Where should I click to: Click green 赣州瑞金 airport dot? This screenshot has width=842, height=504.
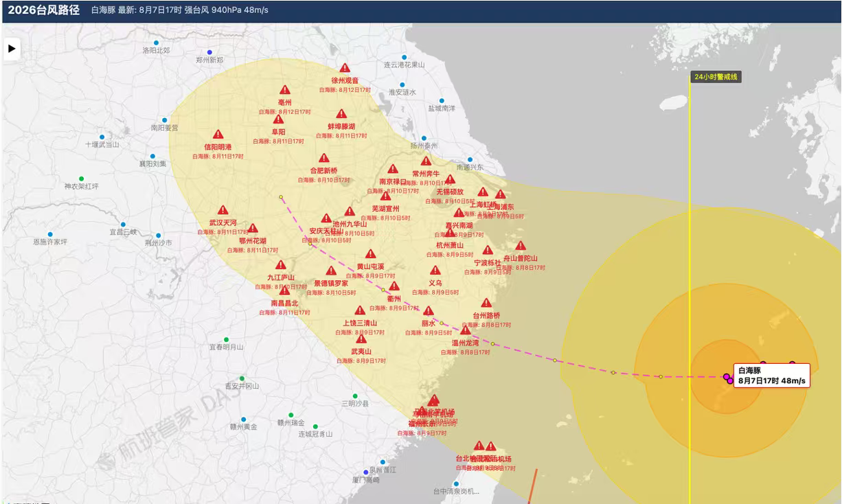coord(291,415)
